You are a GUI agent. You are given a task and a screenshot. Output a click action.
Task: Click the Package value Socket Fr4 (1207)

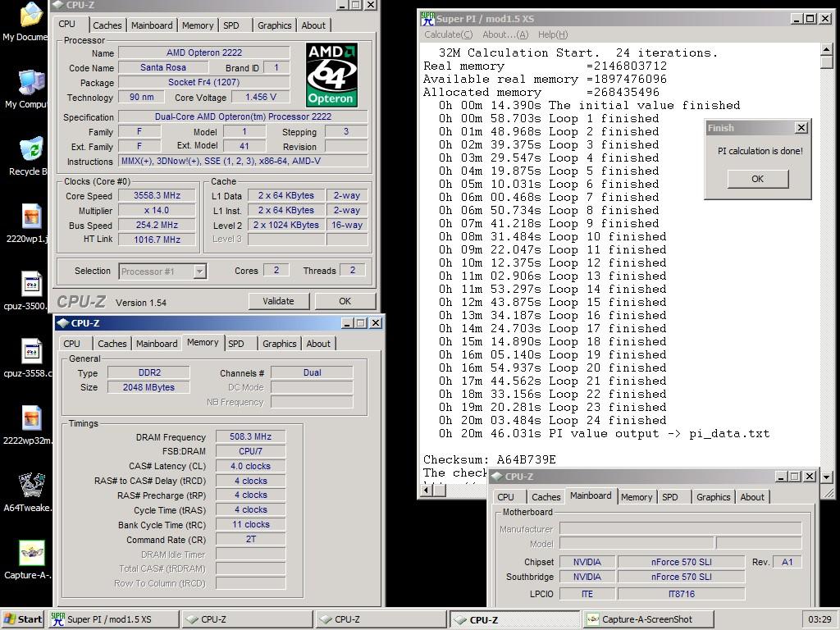204,82
